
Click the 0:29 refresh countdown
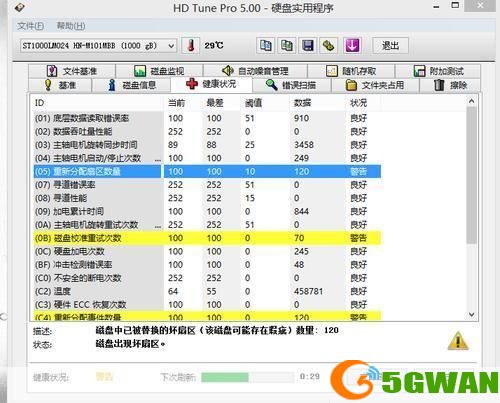tap(310, 376)
